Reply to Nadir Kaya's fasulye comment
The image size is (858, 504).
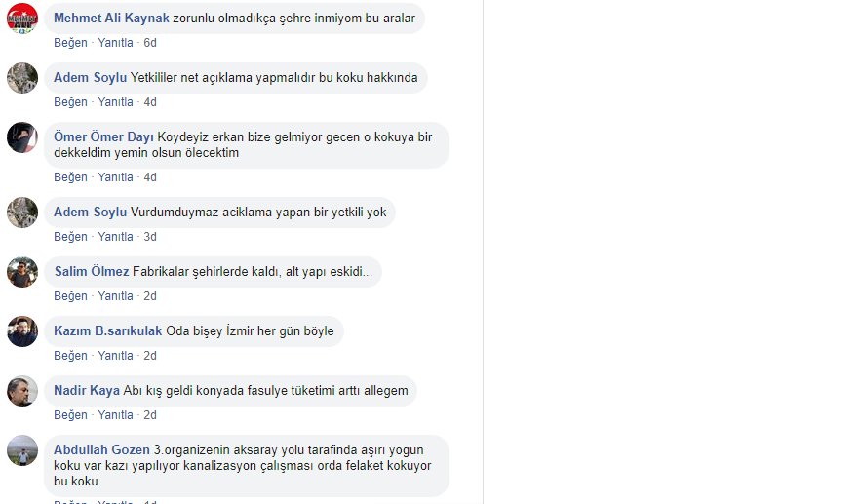[115, 415]
